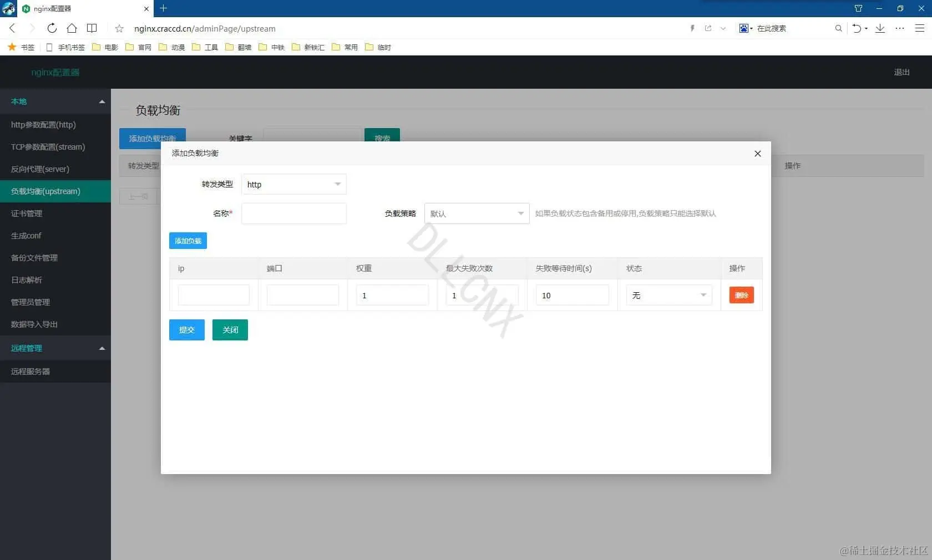Open the 转发类型 http dropdown

click(293, 184)
